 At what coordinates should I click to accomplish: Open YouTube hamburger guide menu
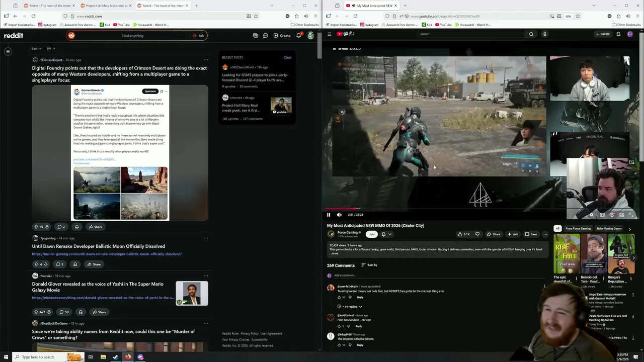click(x=330, y=34)
